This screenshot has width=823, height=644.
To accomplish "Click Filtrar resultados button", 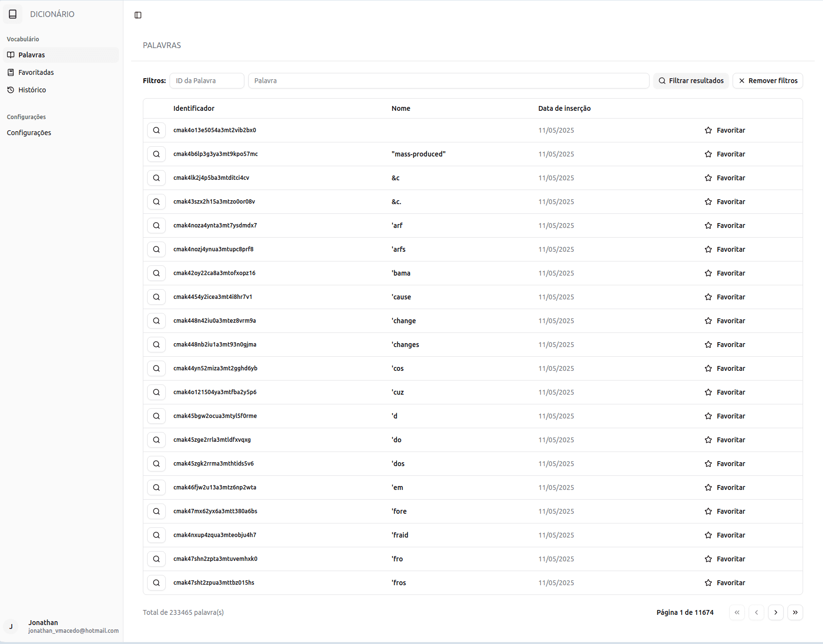I will 690,81.
